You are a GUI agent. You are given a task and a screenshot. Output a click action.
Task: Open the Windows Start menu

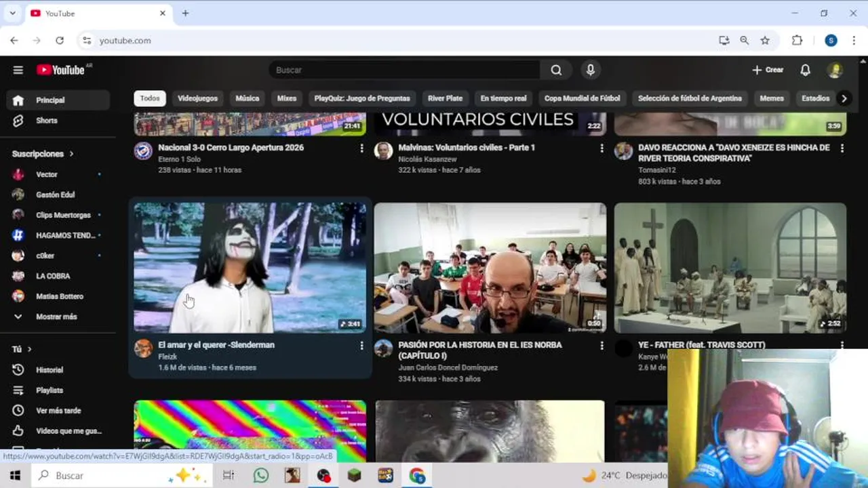[x=14, y=475]
